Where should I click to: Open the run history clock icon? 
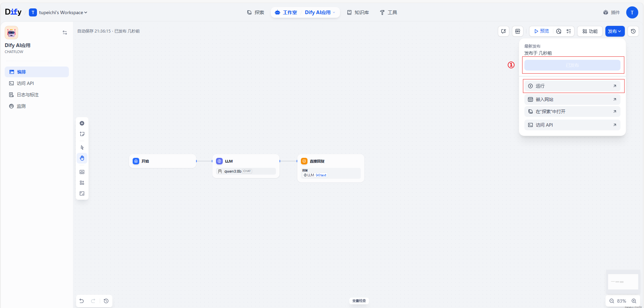click(559, 31)
